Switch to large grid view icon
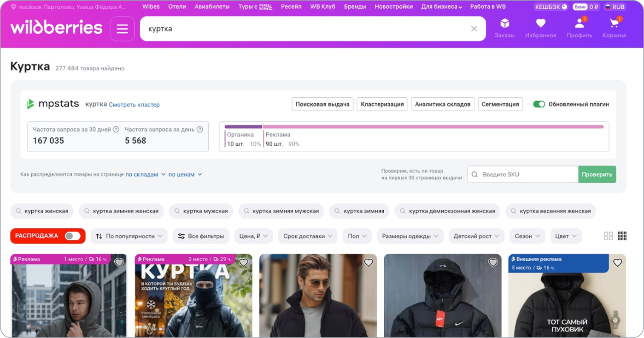The image size is (644, 338). (608, 236)
